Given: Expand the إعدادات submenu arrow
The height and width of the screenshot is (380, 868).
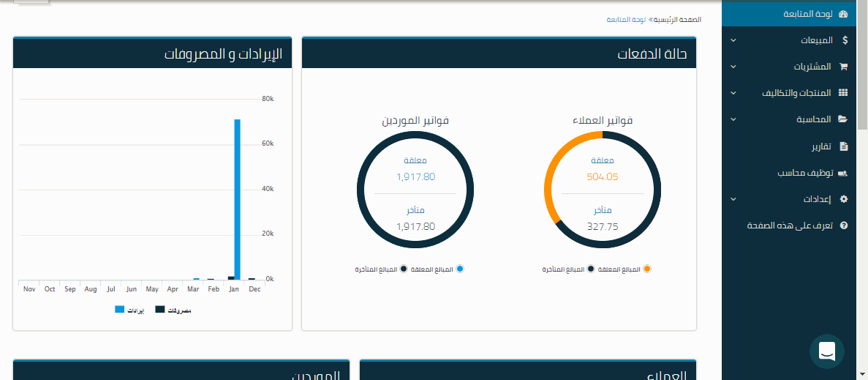Looking at the screenshot, I should [733, 199].
